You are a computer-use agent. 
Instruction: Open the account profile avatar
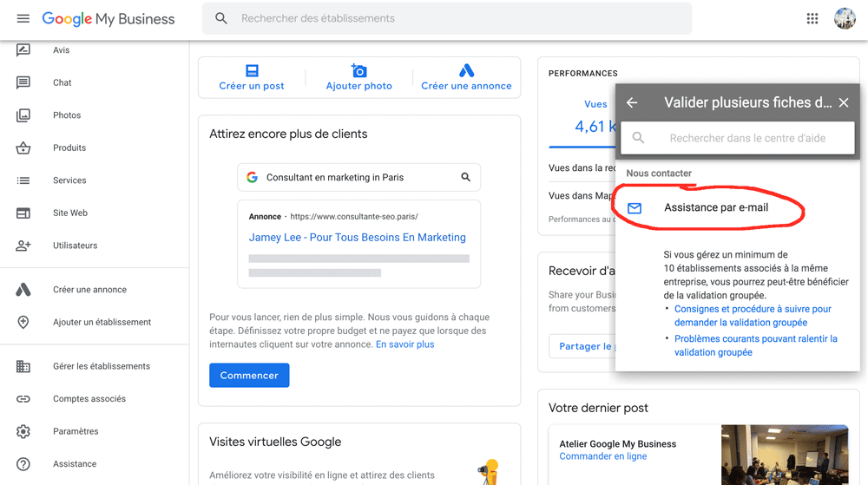pyautogui.click(x=845, y=19)
